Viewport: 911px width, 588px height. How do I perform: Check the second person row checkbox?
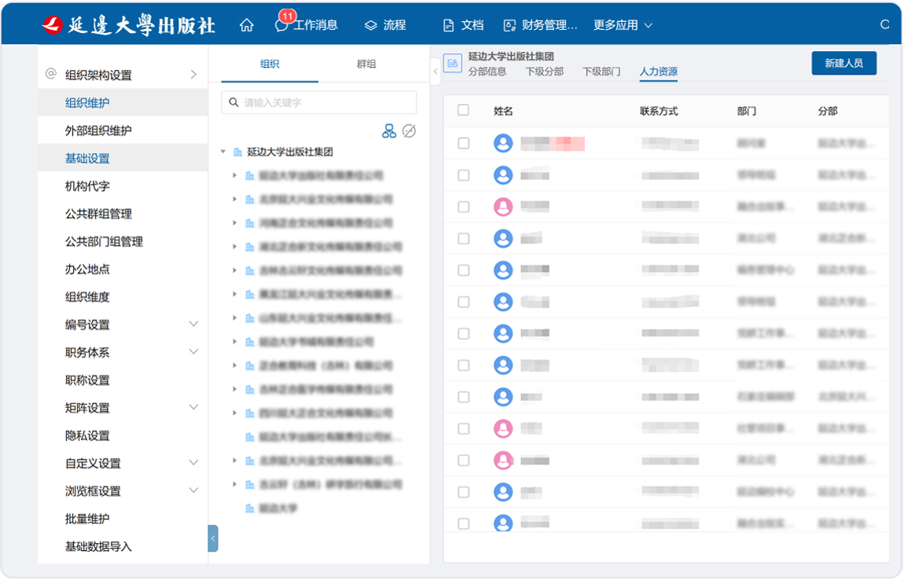(x=464, y=175)
